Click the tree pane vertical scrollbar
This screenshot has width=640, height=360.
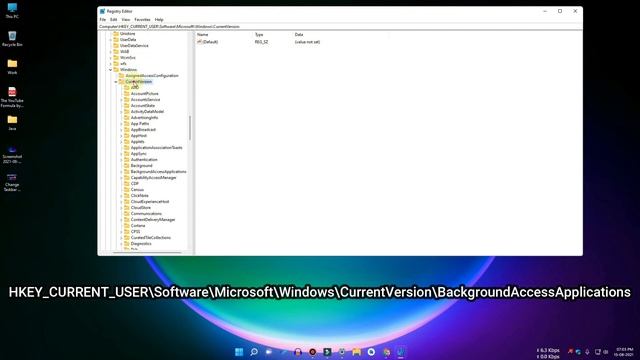point(190,128)
